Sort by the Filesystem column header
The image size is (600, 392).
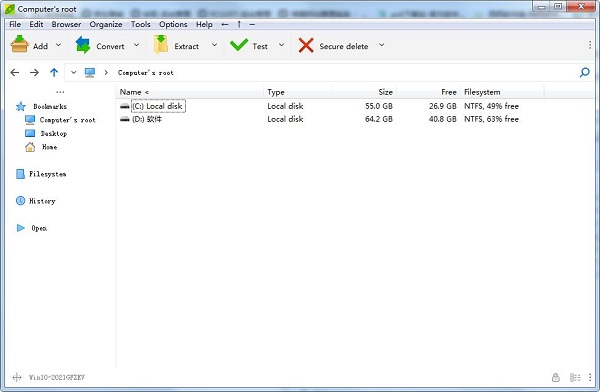(502, 92)
